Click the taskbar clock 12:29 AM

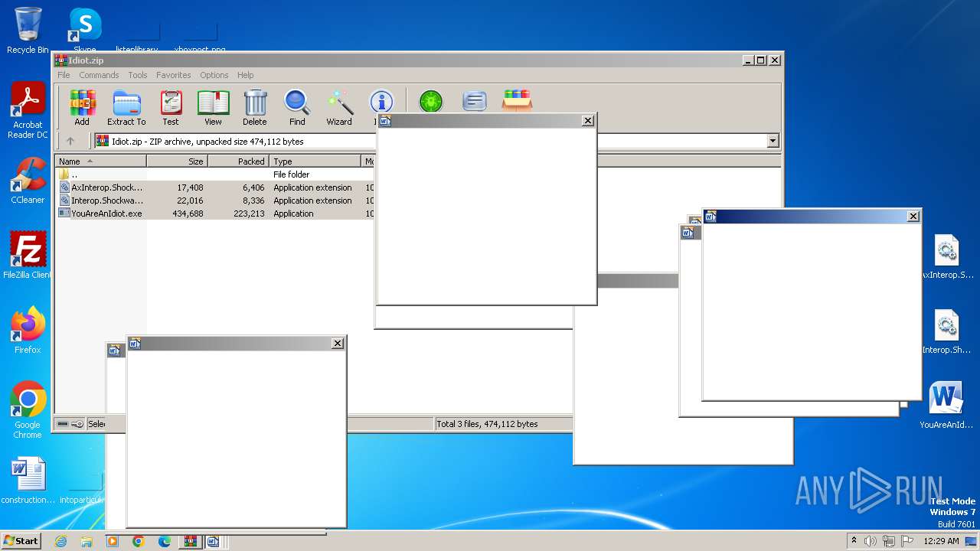click(x=941, y=541)
